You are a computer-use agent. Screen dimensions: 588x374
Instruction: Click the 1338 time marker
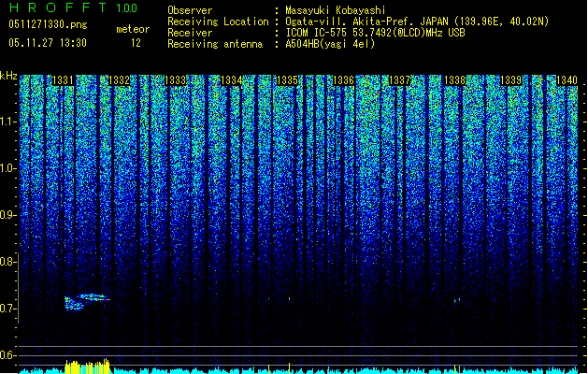454,80
